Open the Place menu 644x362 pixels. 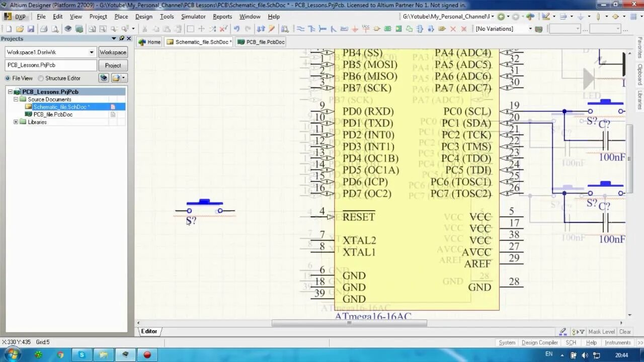pyautogui.click(x=121, y=17)
